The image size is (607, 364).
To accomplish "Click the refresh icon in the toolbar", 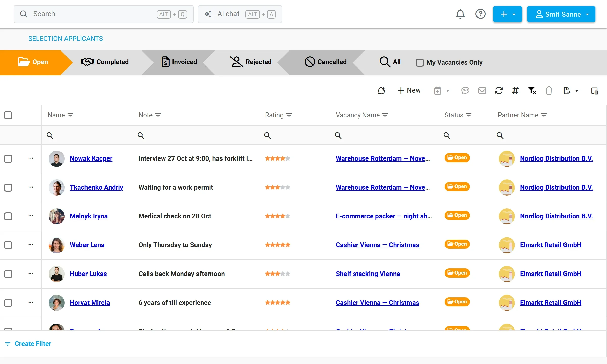I will (498, 90).
